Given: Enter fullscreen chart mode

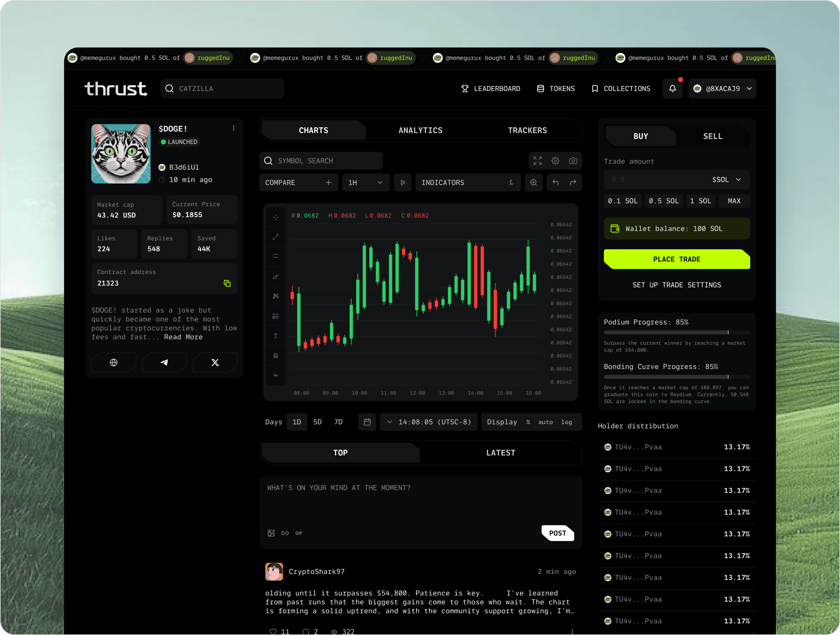Looking at the screenshot, I should pyautogui.click(x=537, y=161).
